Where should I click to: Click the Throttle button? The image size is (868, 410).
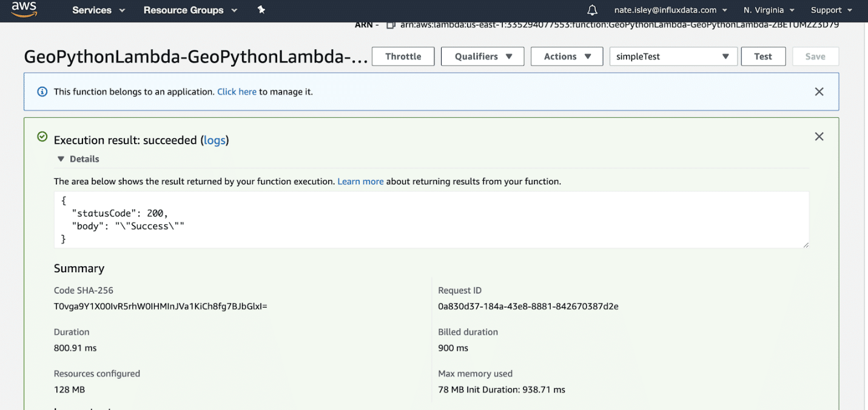pos(402,56)
